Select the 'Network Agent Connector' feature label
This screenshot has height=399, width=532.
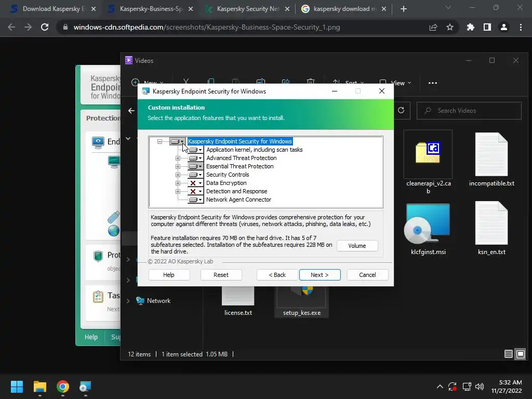238,199
